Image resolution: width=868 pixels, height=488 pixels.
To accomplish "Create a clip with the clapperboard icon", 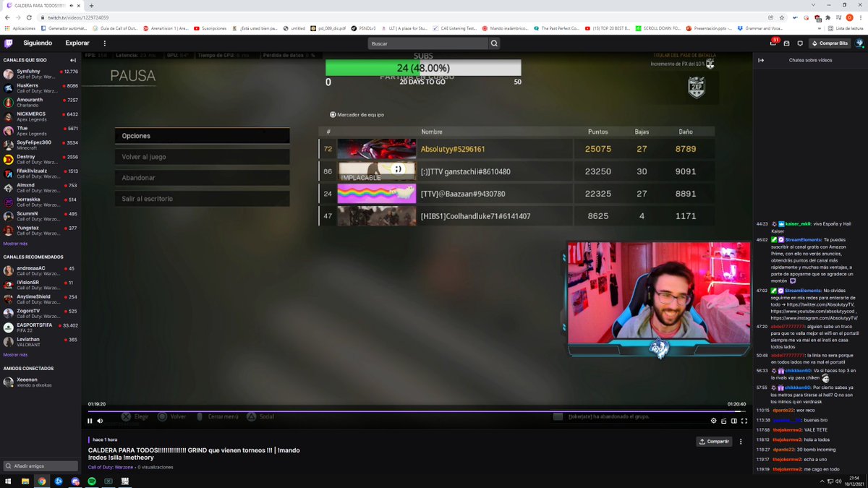I will [724, 421].
